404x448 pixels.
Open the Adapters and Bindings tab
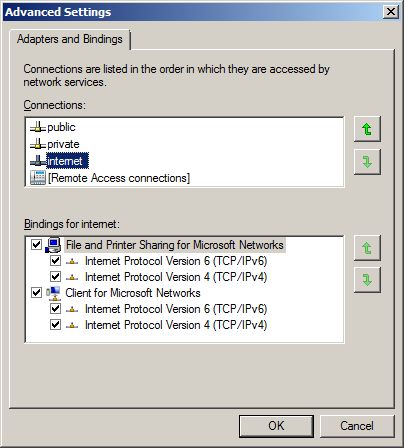point(70,39)
